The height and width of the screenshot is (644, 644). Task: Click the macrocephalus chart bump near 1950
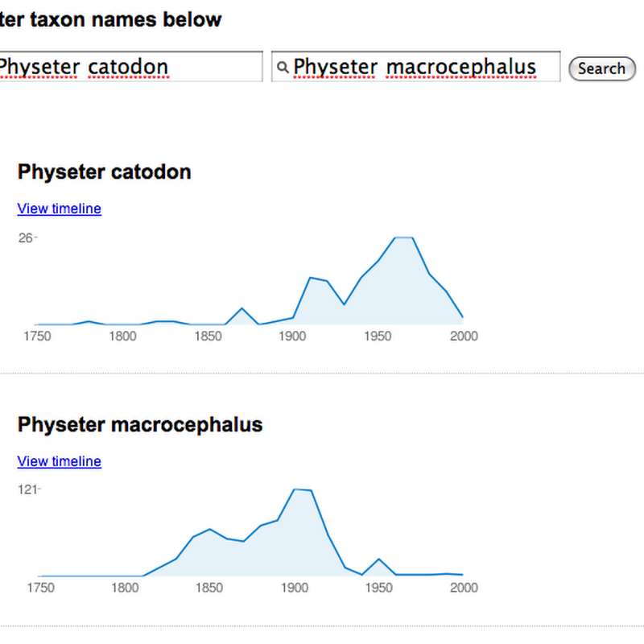coord(378,559)
